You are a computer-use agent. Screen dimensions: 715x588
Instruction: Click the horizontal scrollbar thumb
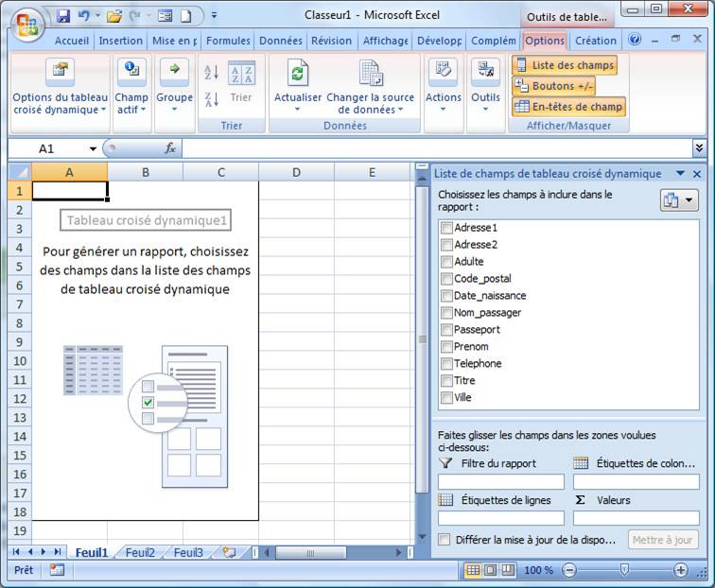311,552
